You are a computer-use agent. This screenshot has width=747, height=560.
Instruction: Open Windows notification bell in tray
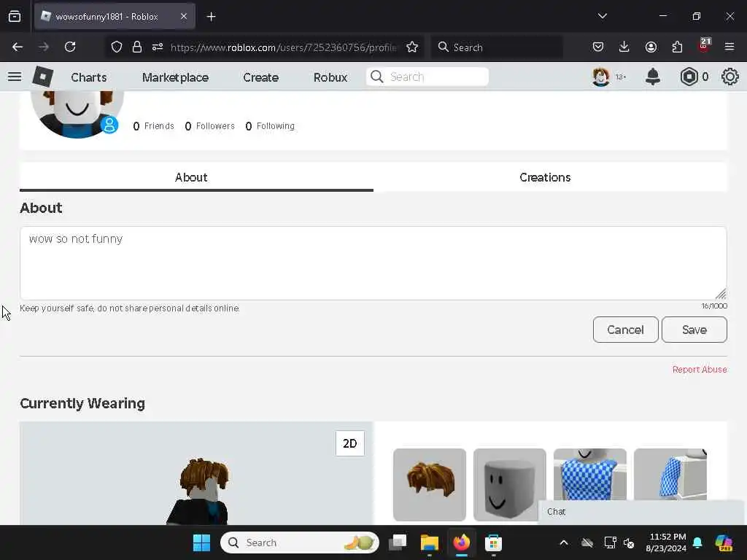[x=697, y=542]
